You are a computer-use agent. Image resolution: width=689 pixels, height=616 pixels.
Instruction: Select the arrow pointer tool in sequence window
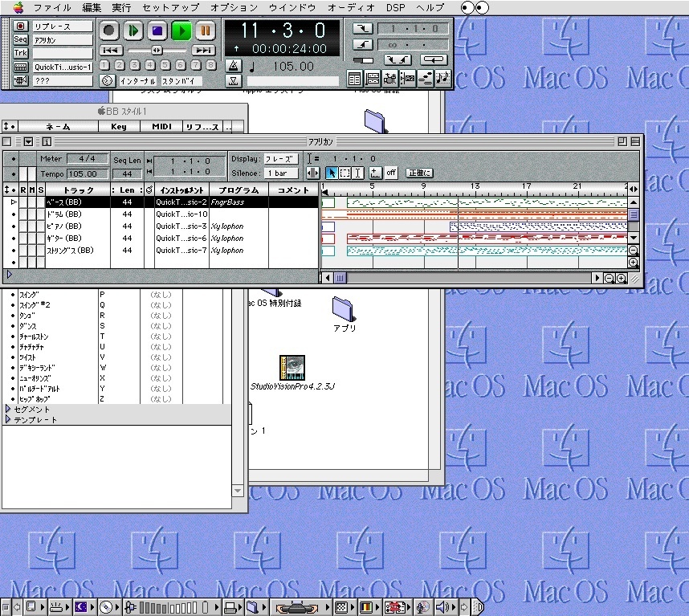(x=331, y=173)
